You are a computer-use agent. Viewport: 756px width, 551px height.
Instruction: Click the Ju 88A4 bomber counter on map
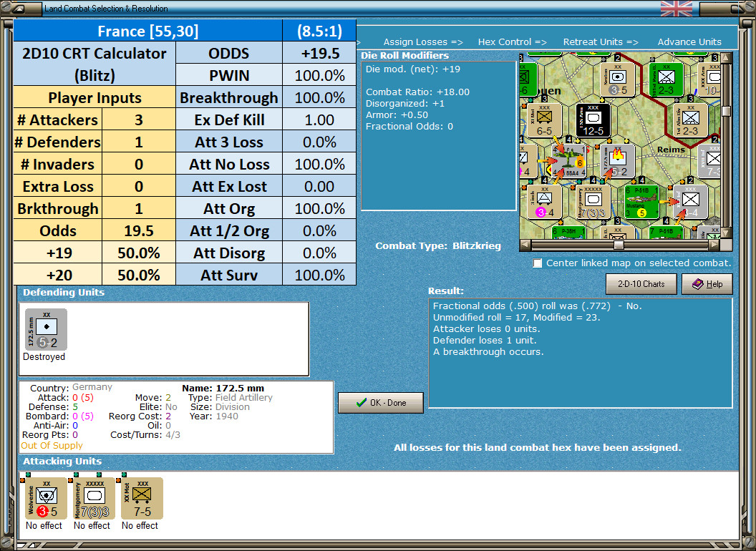tap(568, 160)
